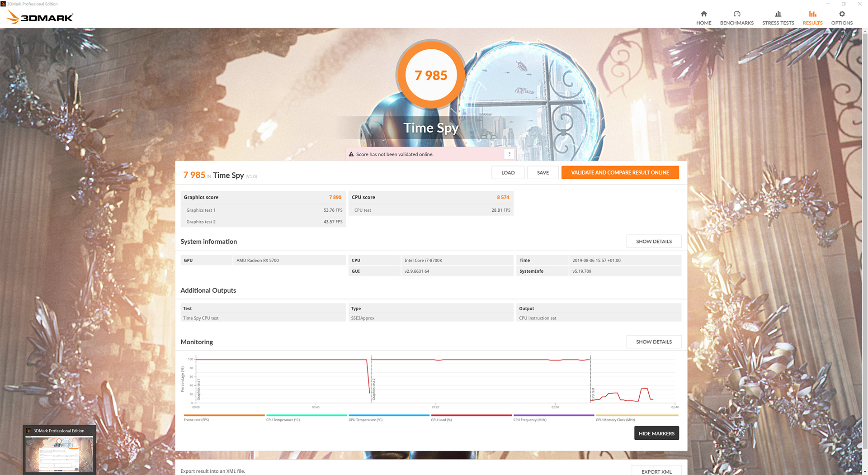The height and width of the screenshot is (475, 868).
Task: Click the Time Spy title over the banner
Action: point(431,128)
